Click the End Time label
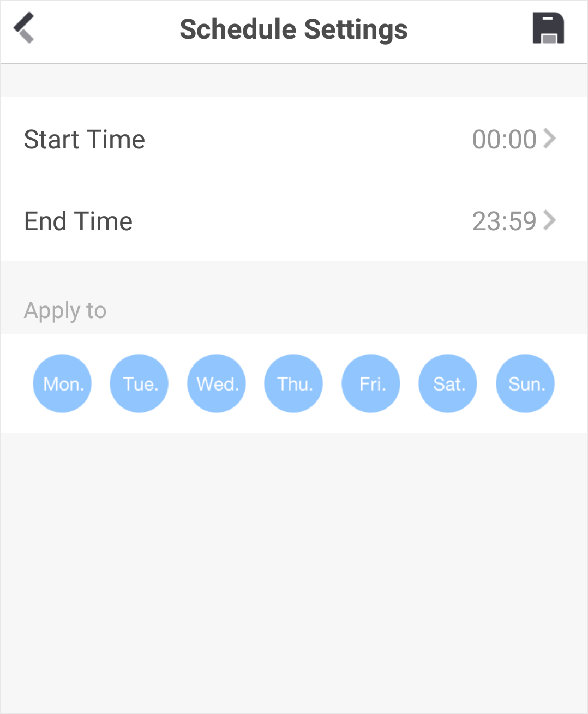Image resolution: width=588 pixels, height=714 pixels. click(79, 221)
